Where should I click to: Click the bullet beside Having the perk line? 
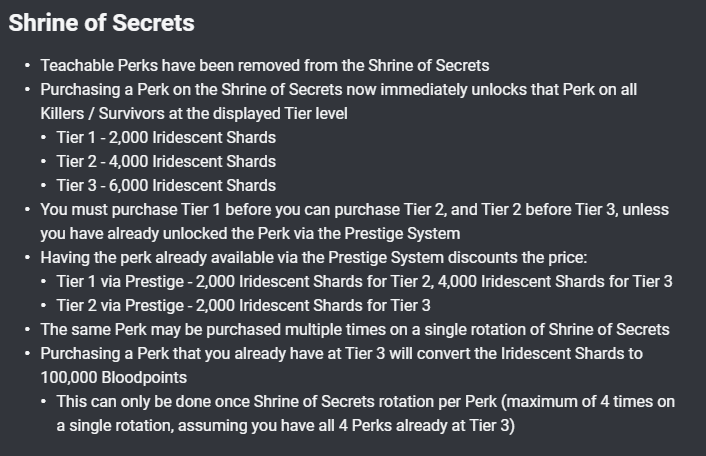coord(27,257)
